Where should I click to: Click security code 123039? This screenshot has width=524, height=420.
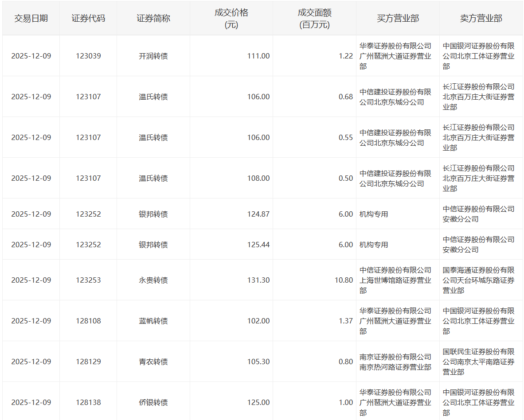click(88, 56)
